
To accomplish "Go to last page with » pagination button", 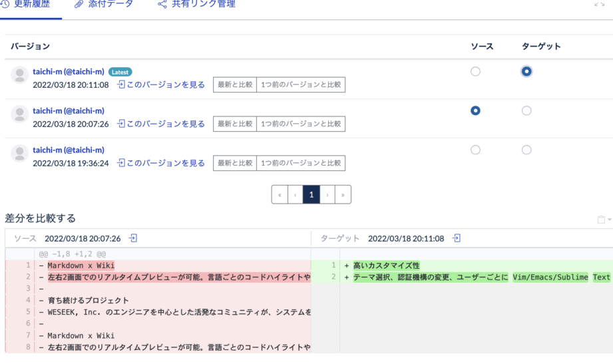I will pos(343,194).
